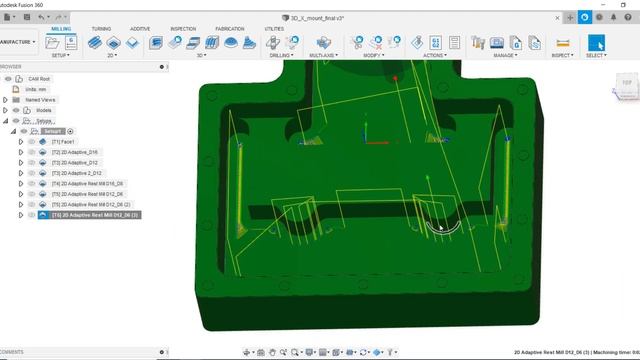Select the highlighted [T6] 2D Adaptive Rest Mill row

(x=89, y=215)
